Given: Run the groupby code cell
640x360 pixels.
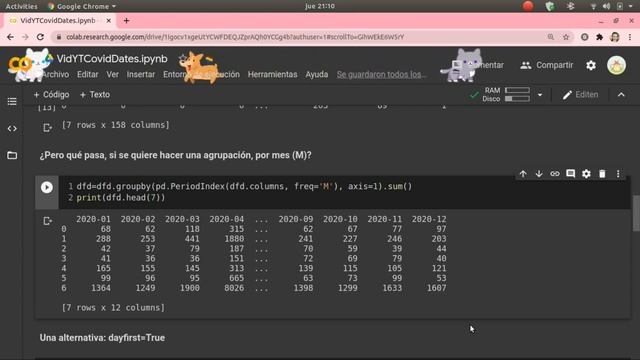Looking at the screenshot, I should [47, 187].
